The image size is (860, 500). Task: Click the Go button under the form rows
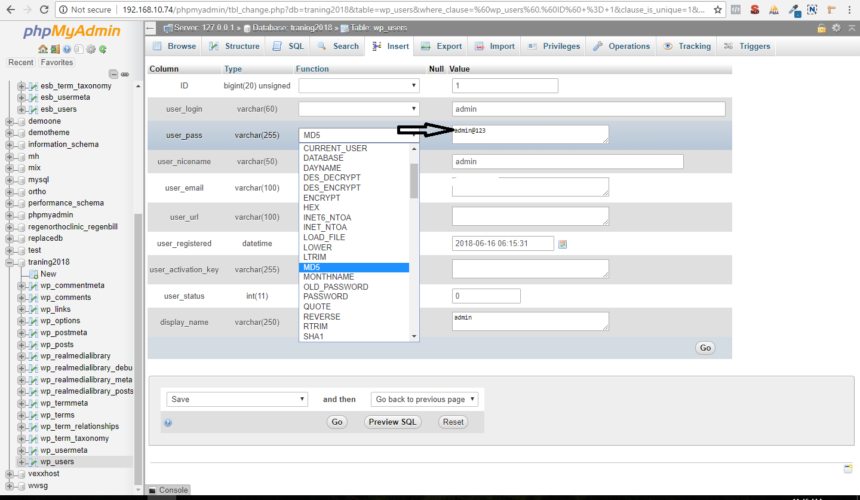705,348
